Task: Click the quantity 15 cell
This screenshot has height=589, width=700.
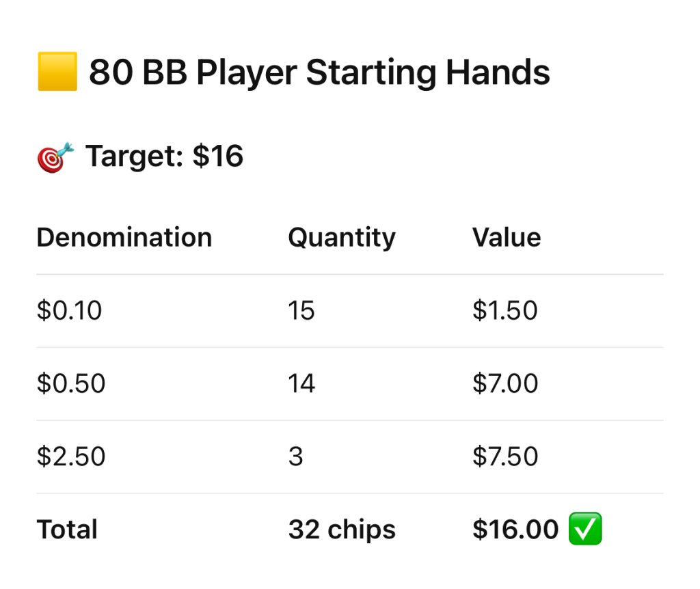Action: click(x=301, y=311)
